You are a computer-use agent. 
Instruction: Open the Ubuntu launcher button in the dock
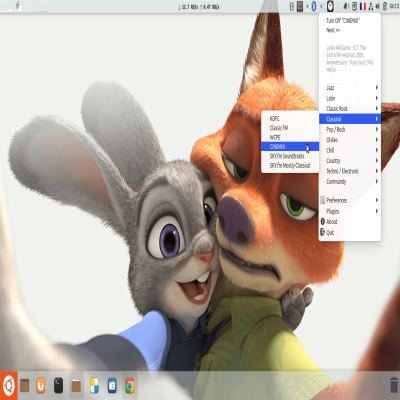coord(9,385)
